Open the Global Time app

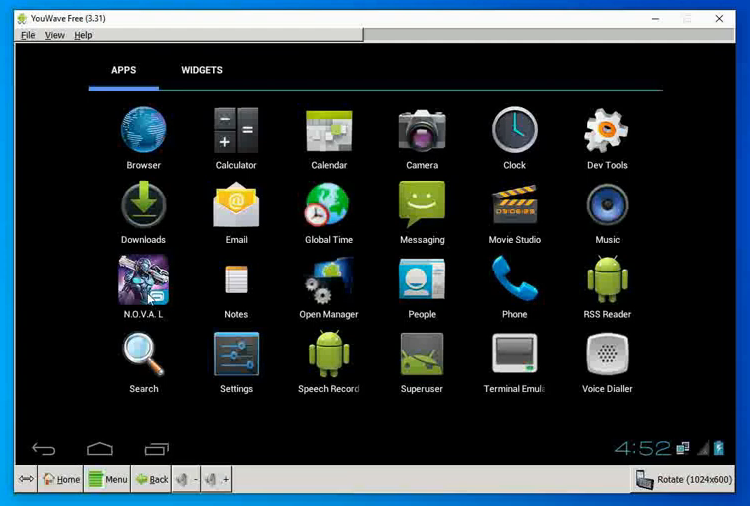(x=328, y=204)
